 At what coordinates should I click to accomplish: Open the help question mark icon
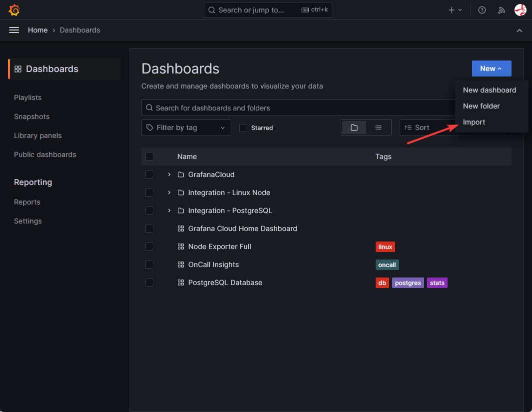pos(482,10)
